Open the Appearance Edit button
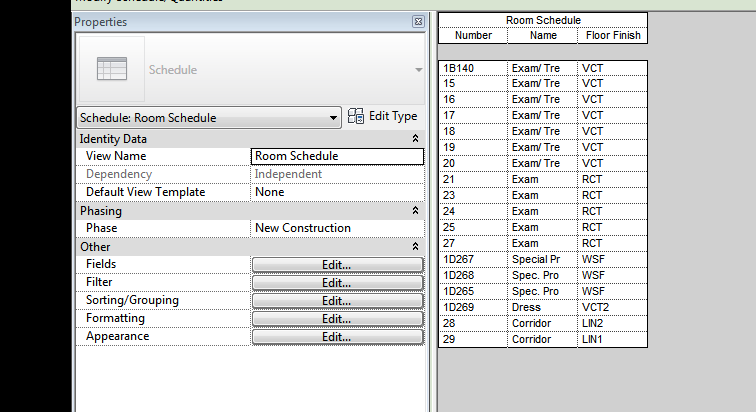 coord(338,336)
